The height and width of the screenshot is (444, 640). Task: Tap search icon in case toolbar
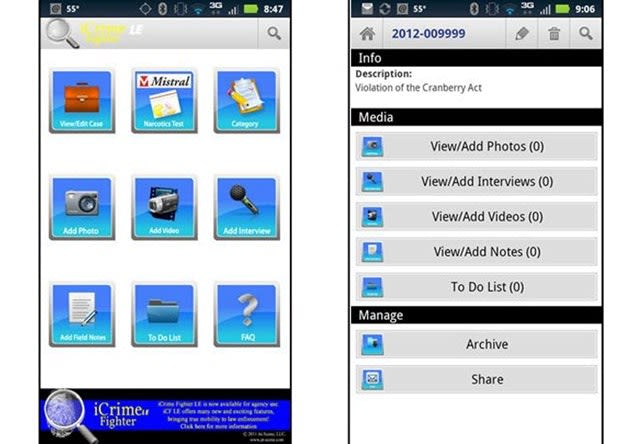point(586,33)
